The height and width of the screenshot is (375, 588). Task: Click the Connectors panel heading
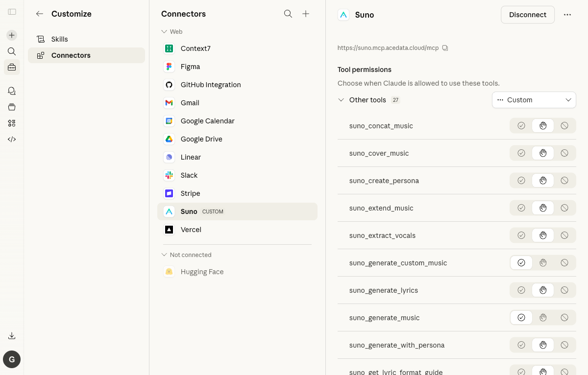(x=183, y=14)
